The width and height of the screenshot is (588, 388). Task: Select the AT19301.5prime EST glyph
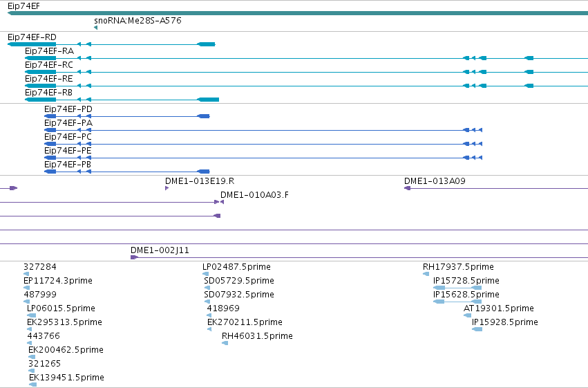[467, 315]
